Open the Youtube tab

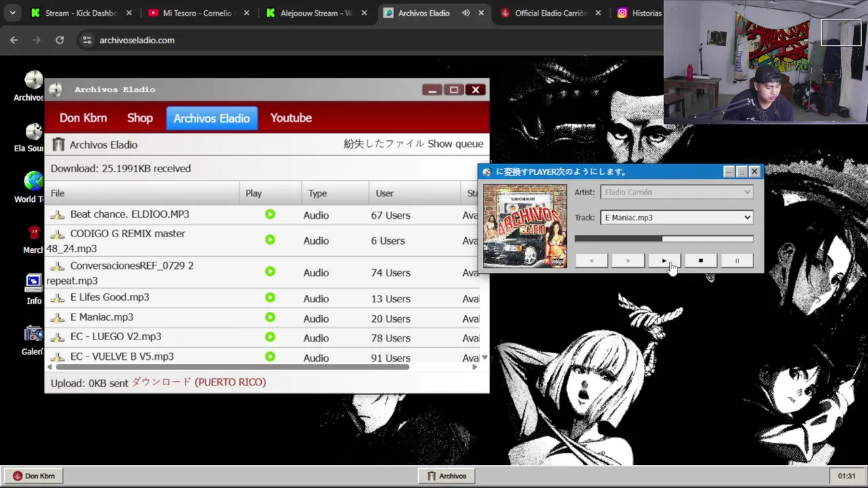(291, 118)
